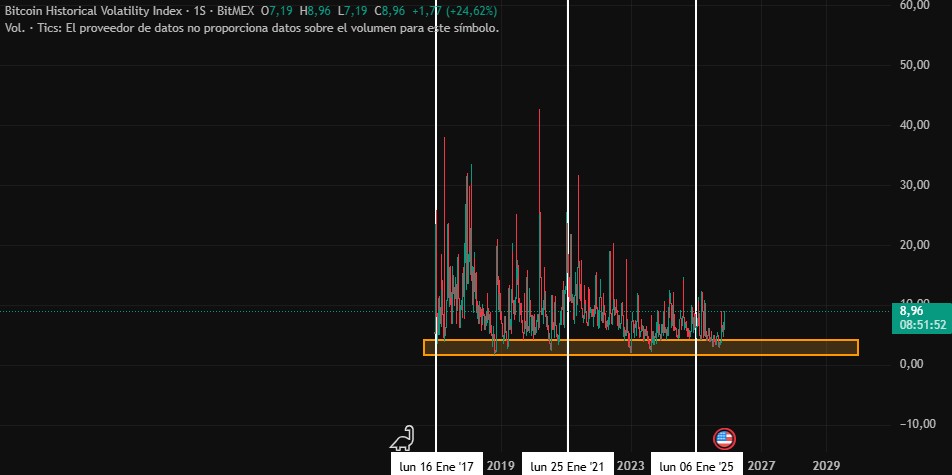
Task: Click the 30,00 price axis label
Action: pyautogui.click(x=914, y=185)
